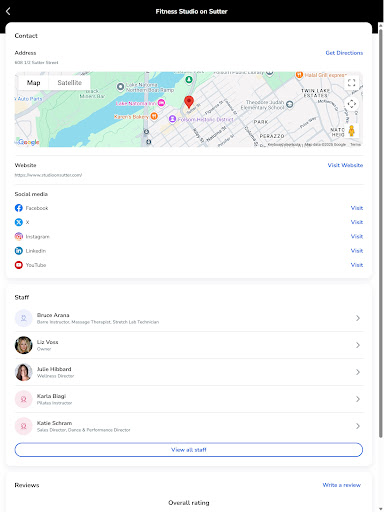Click View all staff button
The height and width of the screenshot is (512, 384).
pyautogui.click(x=189, y=450)
